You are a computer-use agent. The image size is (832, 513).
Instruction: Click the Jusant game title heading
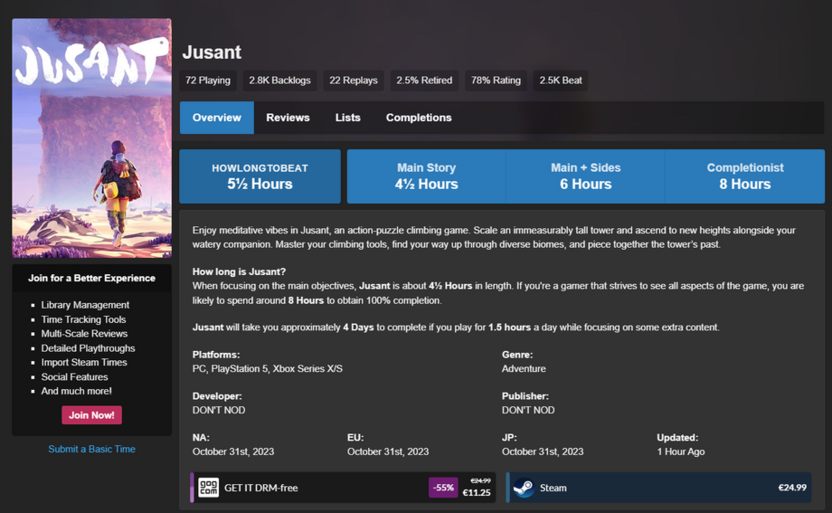212,52
